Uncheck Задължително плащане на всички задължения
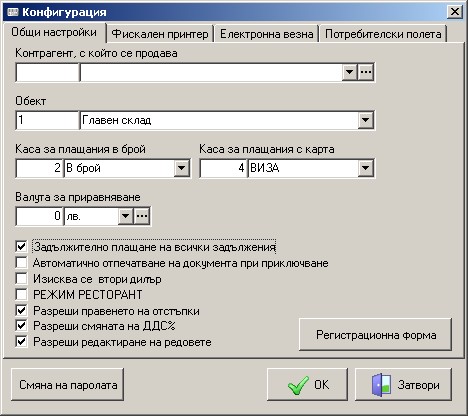Image resolution: width=468 pixels, height=416 pixels. [21, 247]
